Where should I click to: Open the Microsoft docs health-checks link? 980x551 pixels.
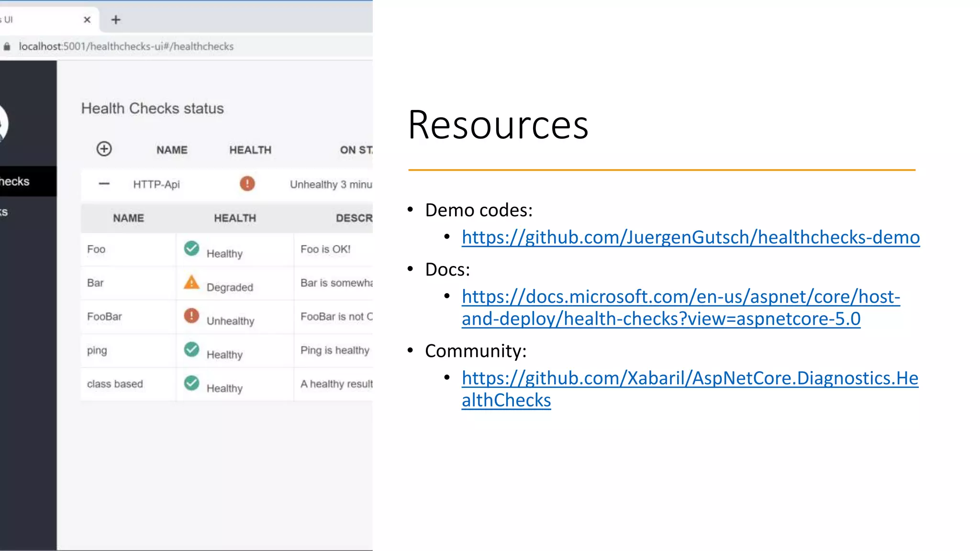680,308
